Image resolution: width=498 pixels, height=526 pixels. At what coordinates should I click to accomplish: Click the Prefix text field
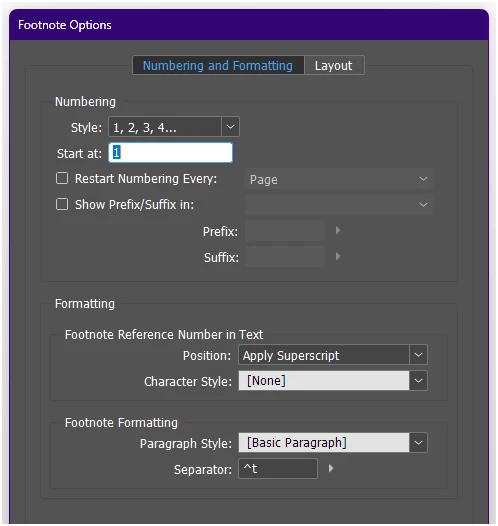[x=285, y=231]
